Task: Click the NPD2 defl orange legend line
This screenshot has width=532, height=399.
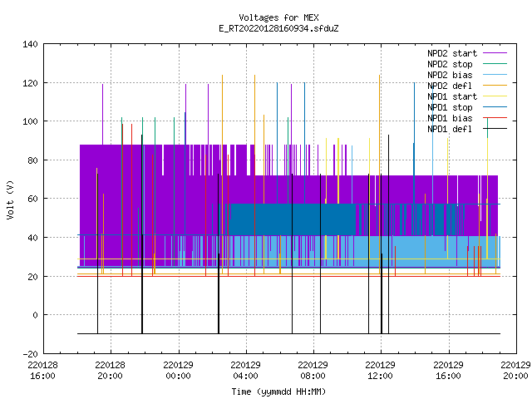Action: [495, 86]
